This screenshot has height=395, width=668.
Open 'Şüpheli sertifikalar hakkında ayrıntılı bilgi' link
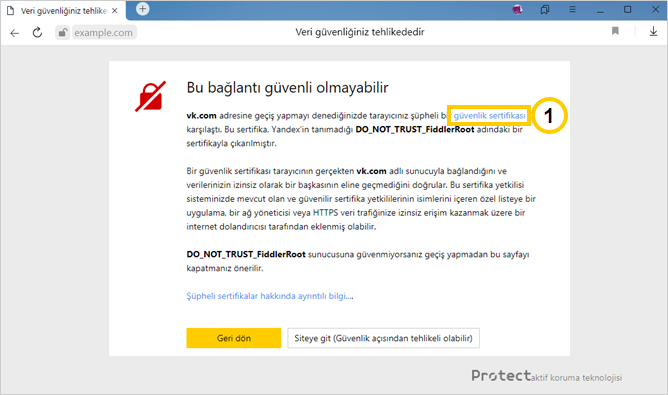270,296
